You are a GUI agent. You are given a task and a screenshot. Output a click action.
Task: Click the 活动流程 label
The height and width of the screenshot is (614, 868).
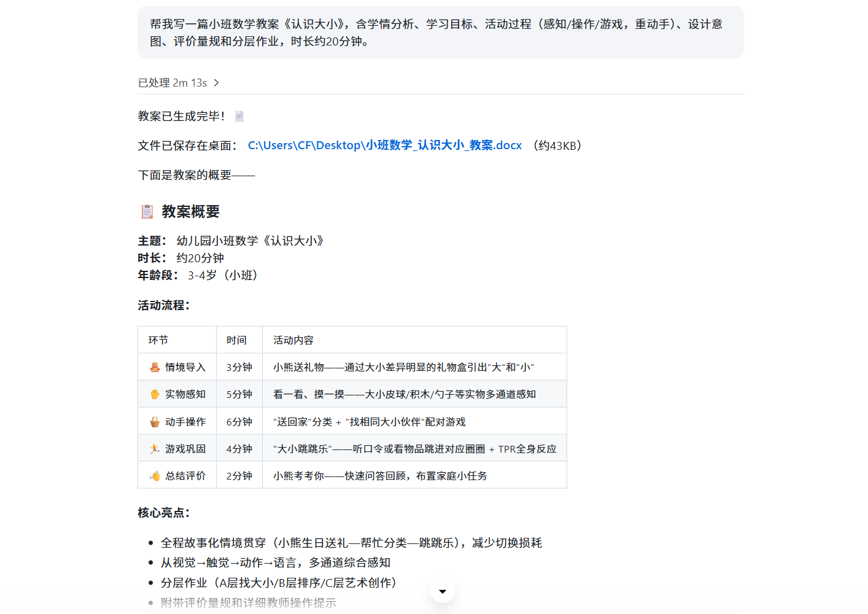pos(164,305)
